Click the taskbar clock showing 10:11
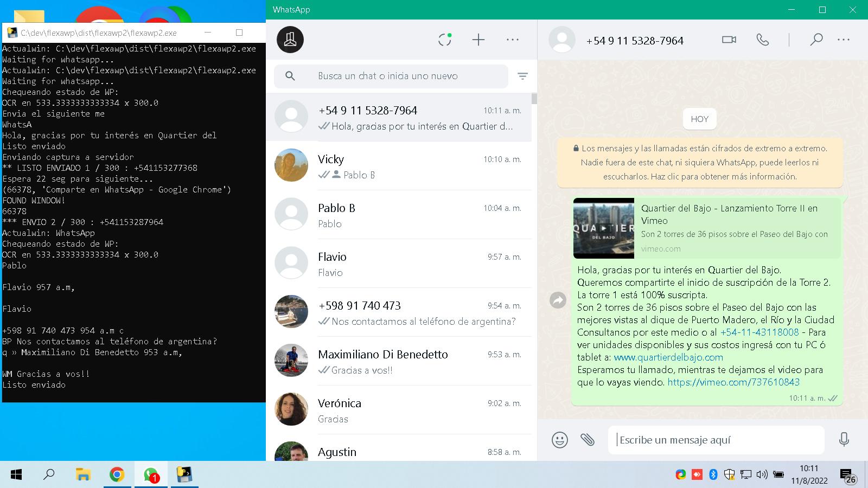The image size is (868, 488). coord(809,474)
